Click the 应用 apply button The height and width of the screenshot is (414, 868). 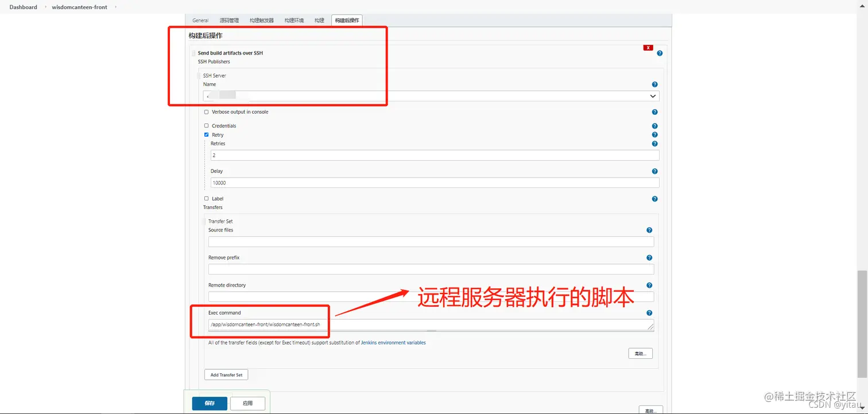click(247, 403)
